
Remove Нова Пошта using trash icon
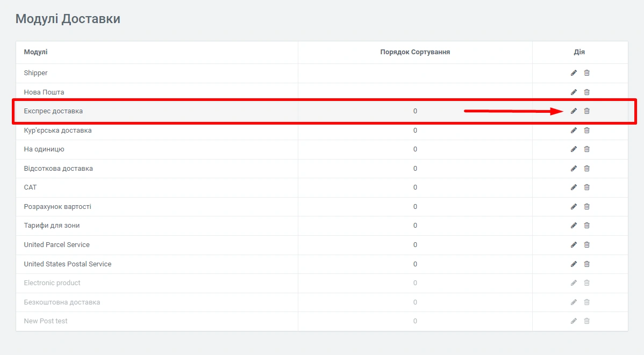click(587, 92)
